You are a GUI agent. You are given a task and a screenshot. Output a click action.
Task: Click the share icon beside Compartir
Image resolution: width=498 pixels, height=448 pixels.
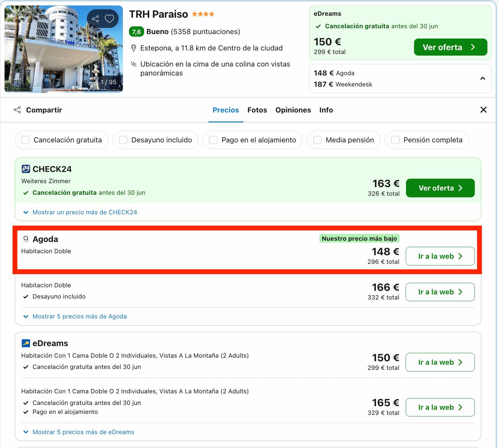tap(17, 110)
